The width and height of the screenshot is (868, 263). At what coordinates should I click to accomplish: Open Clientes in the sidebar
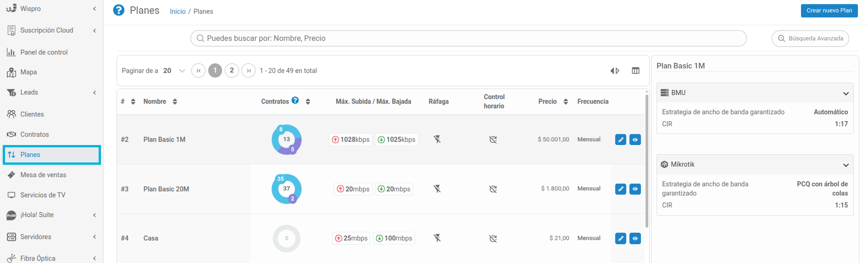tap(32, 114)
